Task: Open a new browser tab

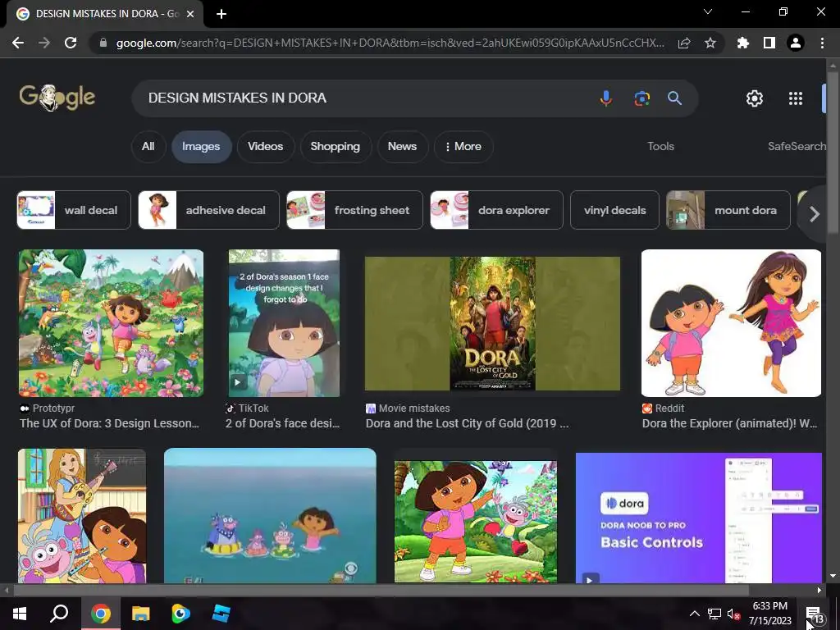Action: (x=221, y=14)
